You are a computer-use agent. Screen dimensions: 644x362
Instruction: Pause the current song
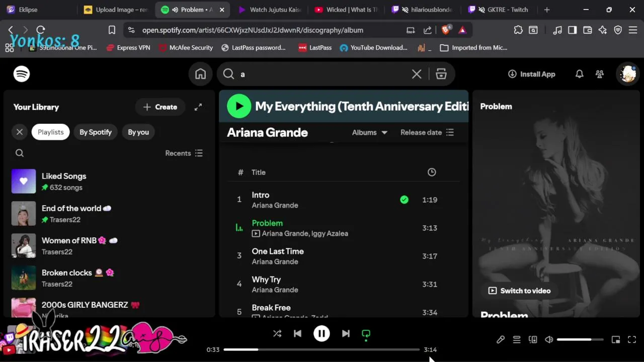click(321, 333)
